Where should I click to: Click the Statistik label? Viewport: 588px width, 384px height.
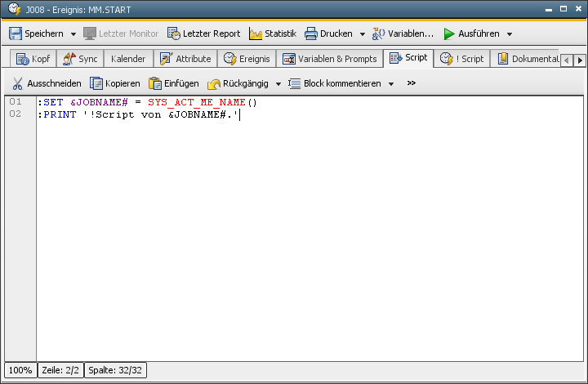point(280,33)
